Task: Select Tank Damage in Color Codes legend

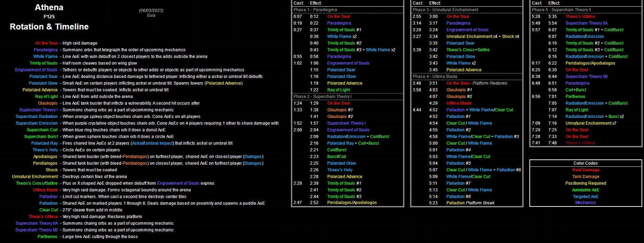Action: (x=586, y=177)
